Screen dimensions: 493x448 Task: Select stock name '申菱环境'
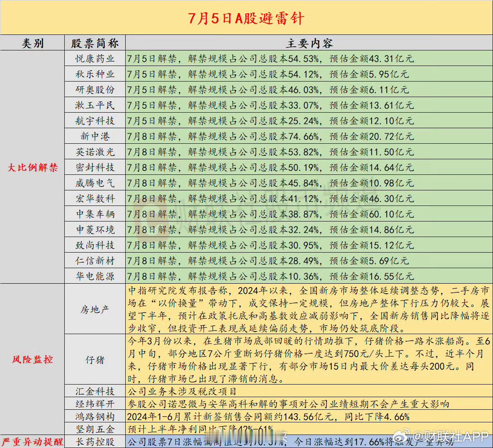point(95,230)
